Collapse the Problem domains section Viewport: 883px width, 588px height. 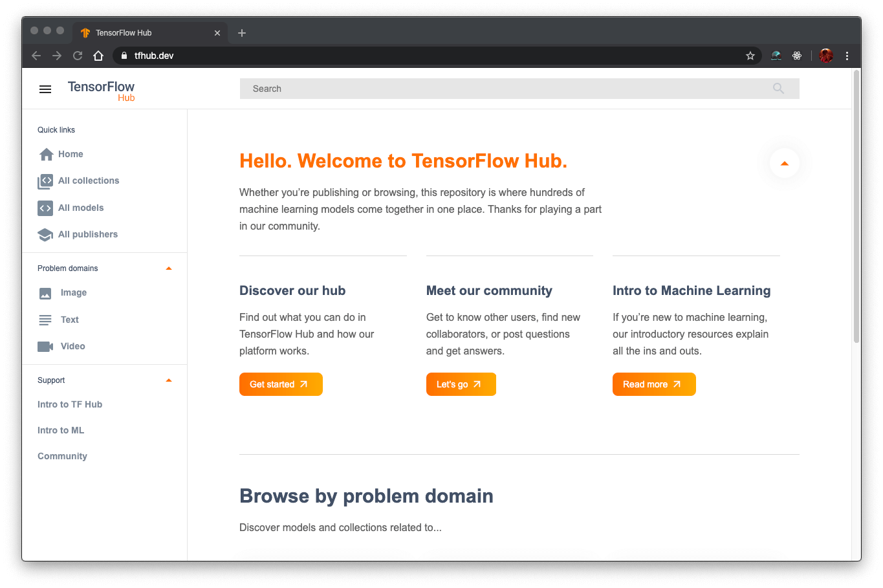[x=169, y=268]
